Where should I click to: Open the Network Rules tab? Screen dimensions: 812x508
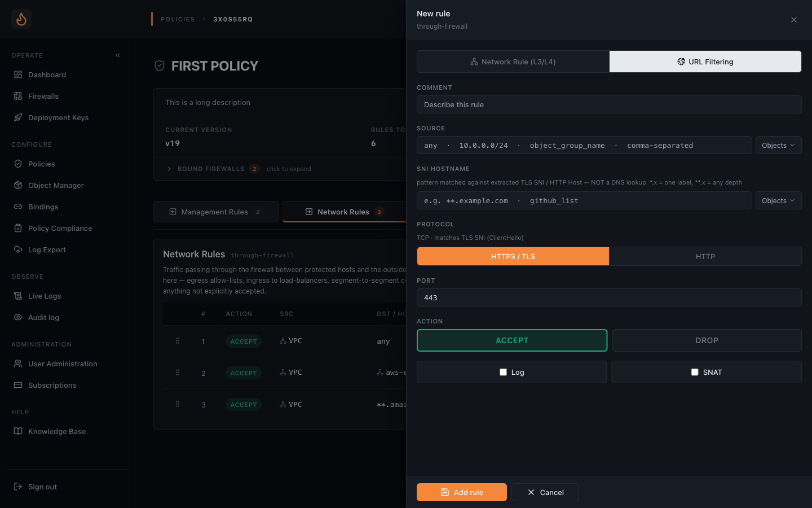point(344,212)
